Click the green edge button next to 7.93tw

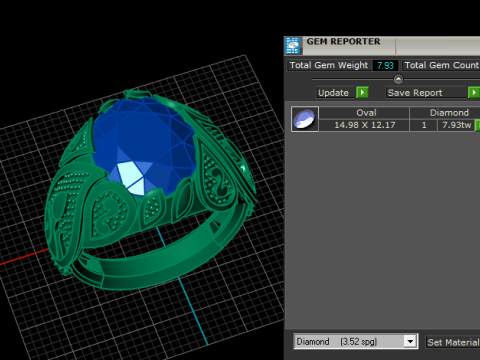[478, 125]
